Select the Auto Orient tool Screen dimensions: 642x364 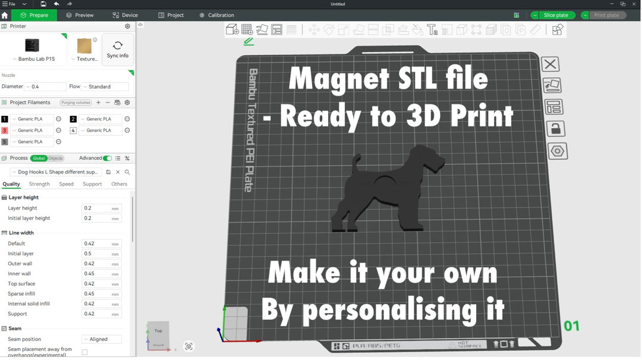pyautogui.click(x=262, y=29)
